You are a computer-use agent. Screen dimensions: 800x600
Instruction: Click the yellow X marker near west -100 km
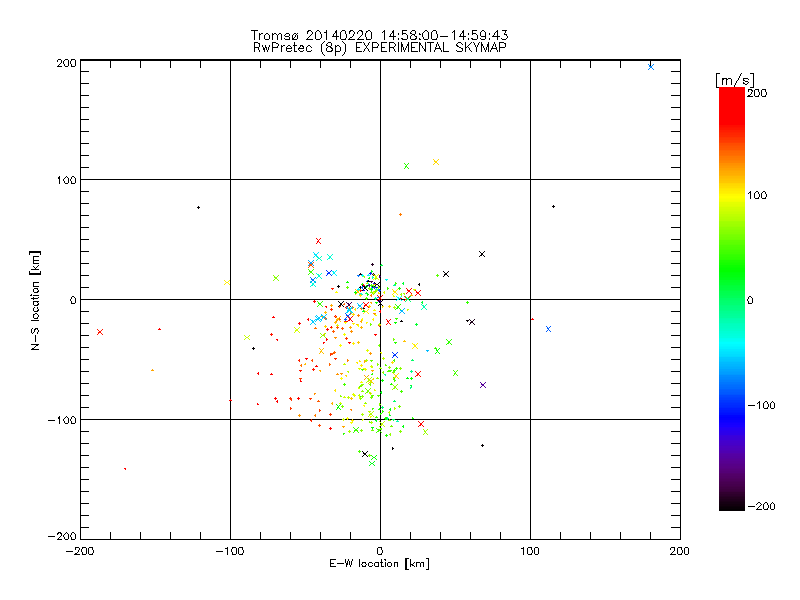(x=227, y=282)
